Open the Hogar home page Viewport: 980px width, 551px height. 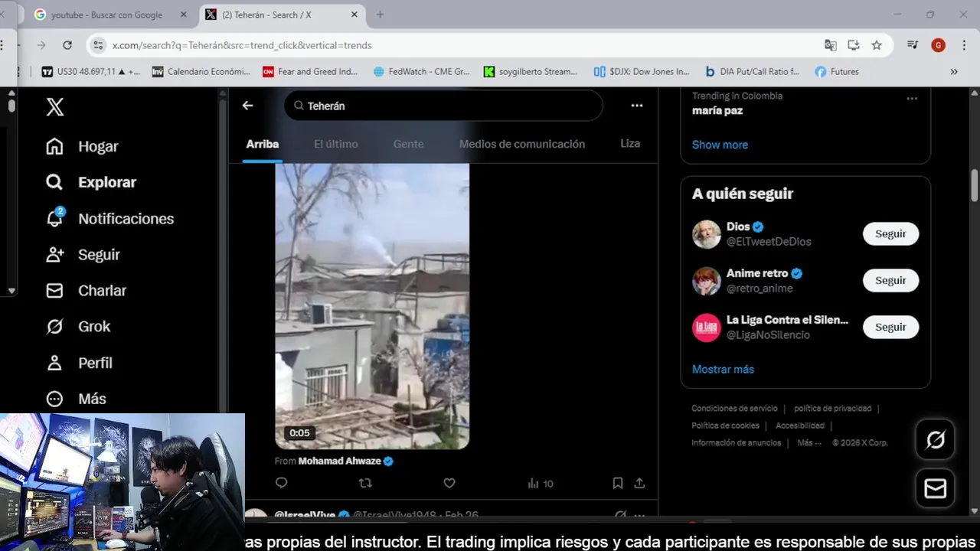(82, 146)
